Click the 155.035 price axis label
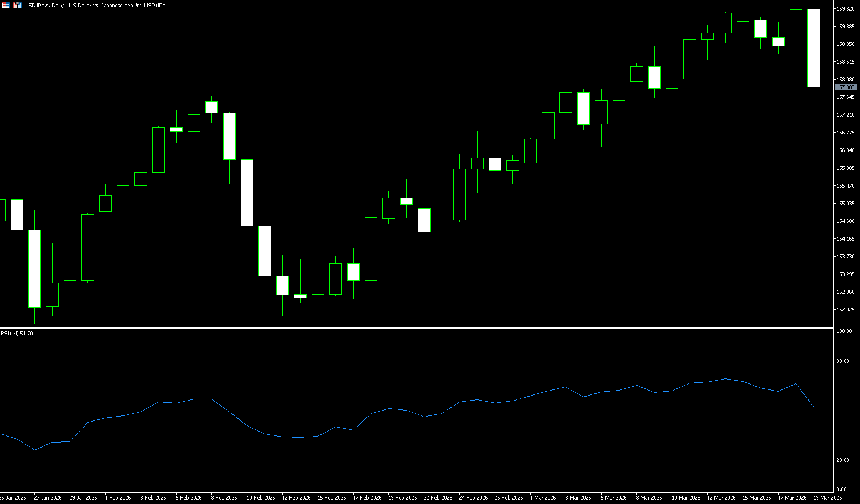 [x=845, y=204]
